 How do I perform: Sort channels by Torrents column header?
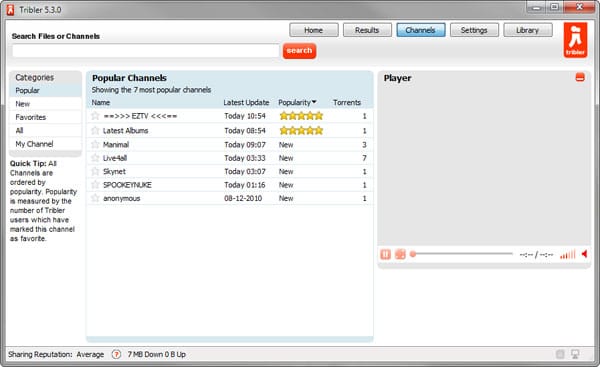pos(347,103)
